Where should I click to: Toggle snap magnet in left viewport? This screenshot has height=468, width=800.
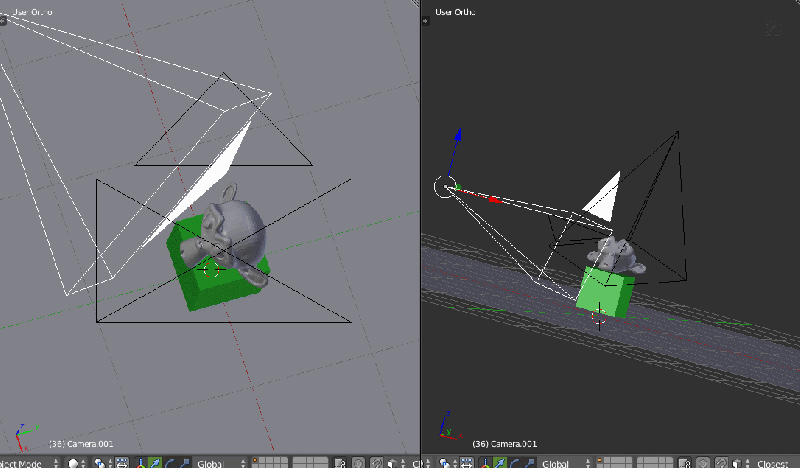377,463
